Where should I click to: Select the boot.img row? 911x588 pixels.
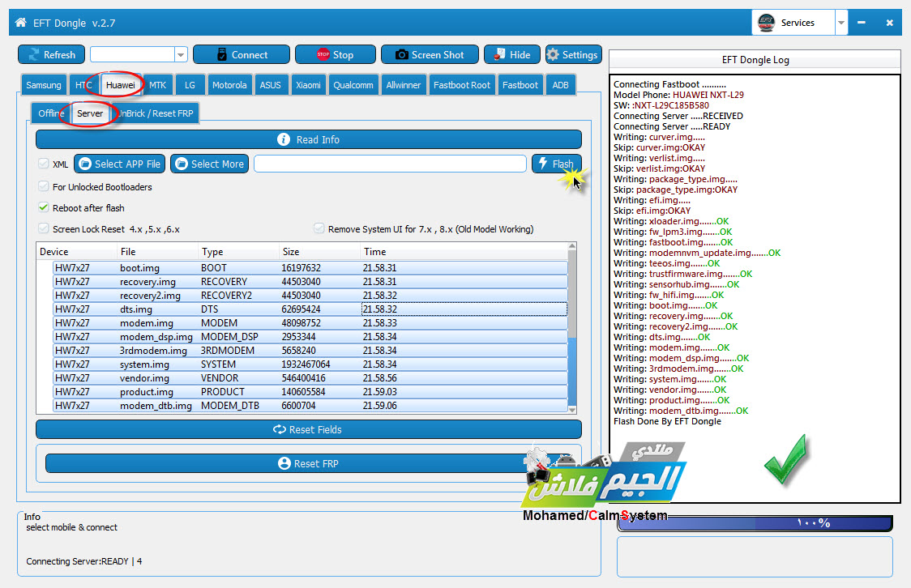coord(310,267)
